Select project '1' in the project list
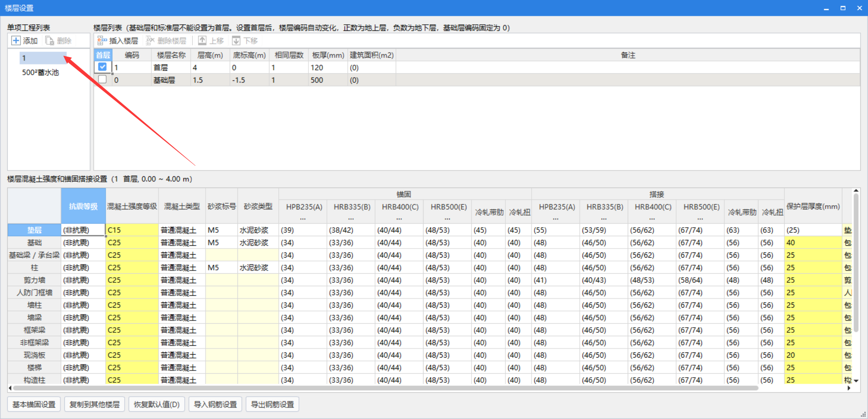Screen dimensions: 868x419 (43, 58)
